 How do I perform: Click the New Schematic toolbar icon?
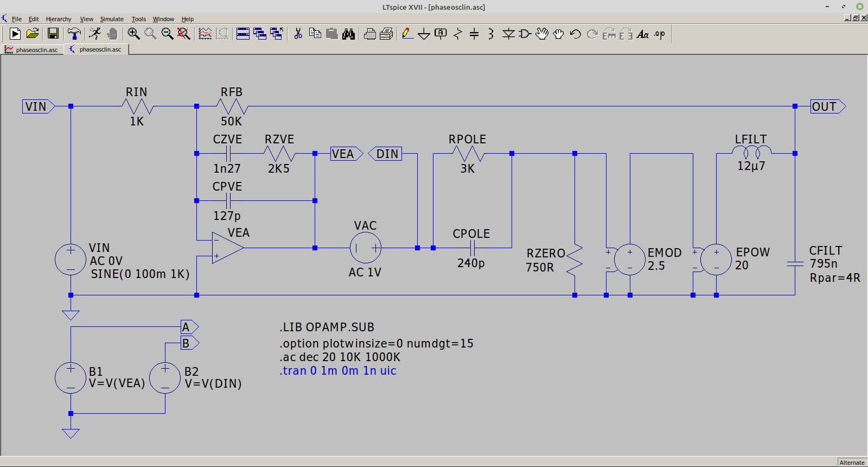point(15,34)
